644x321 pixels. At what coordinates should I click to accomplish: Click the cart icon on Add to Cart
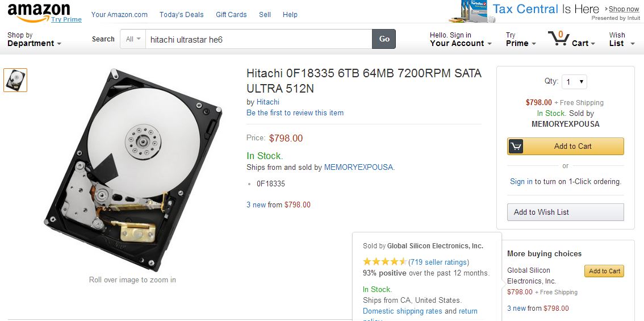(x=516, y=147)
